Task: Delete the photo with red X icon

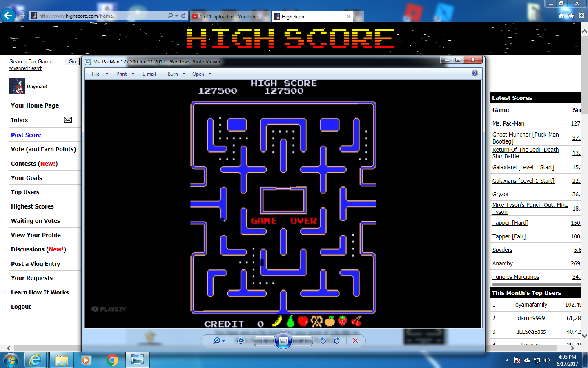Action: 355,341
